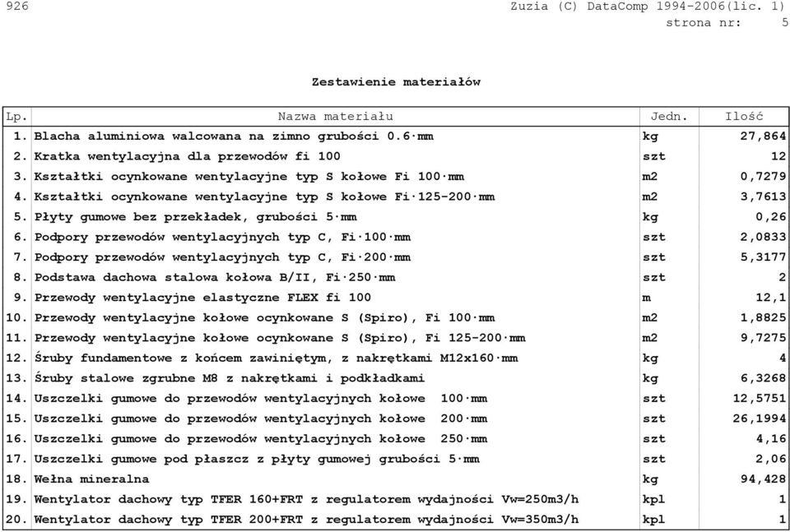The height and width of the screenshot is (532, 790).
Task: Select the 'Lp.' column header
Action: pyautogui.click(x=16, y=117)
